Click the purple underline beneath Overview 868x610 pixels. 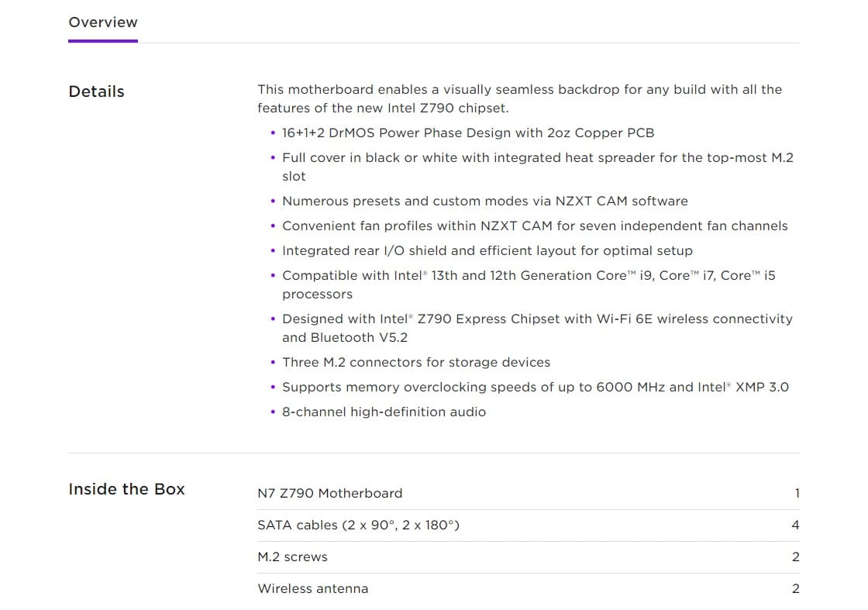102,40
